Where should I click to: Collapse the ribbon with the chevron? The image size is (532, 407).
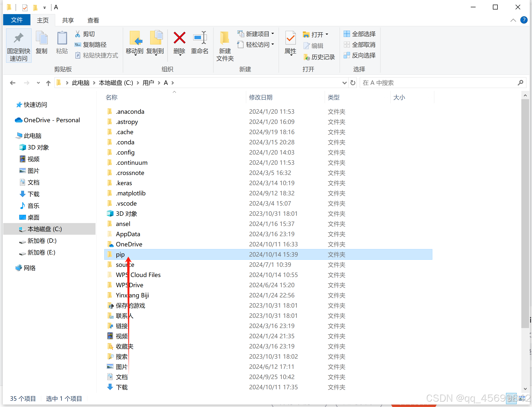coord(513,20)
